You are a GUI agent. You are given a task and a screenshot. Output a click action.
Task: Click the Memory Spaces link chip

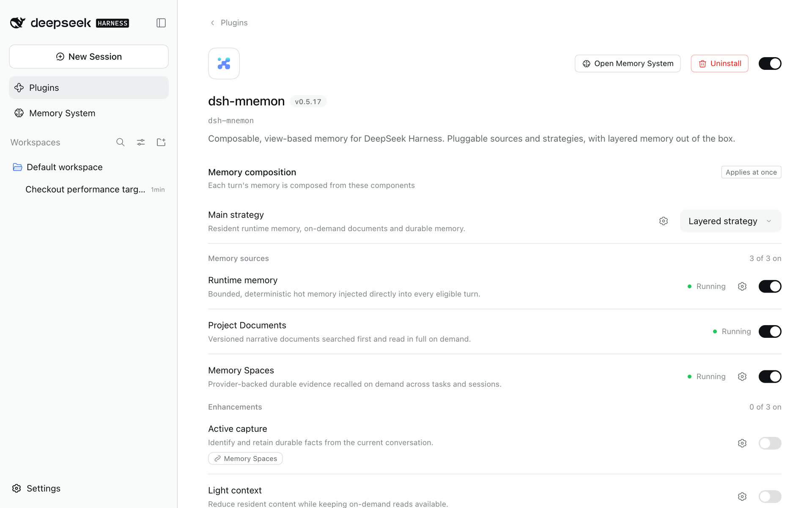click(x=245, y=458)
